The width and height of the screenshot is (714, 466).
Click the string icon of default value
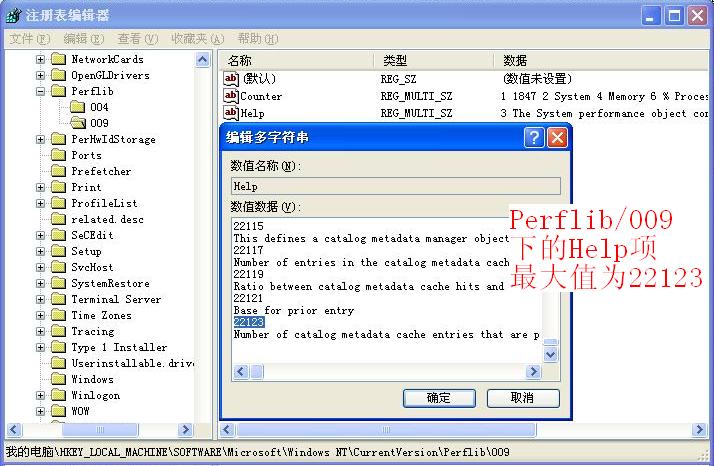pos(231,78)
